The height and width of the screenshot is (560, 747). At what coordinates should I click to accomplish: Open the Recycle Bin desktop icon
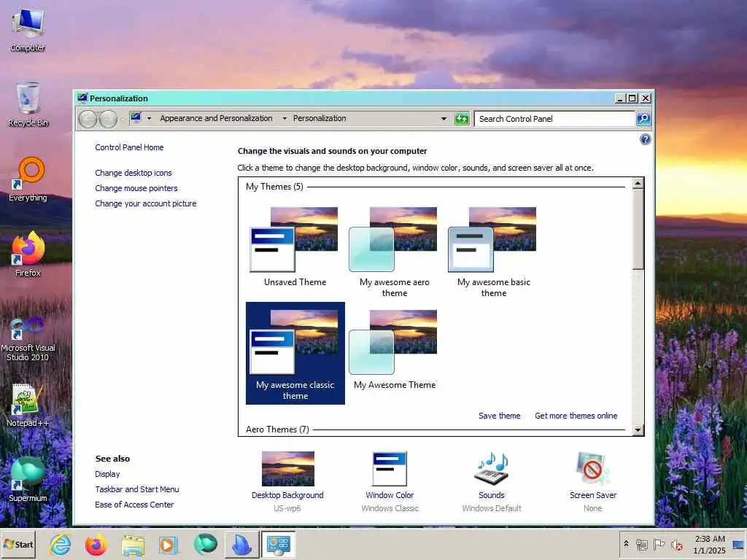click(28, 105)
